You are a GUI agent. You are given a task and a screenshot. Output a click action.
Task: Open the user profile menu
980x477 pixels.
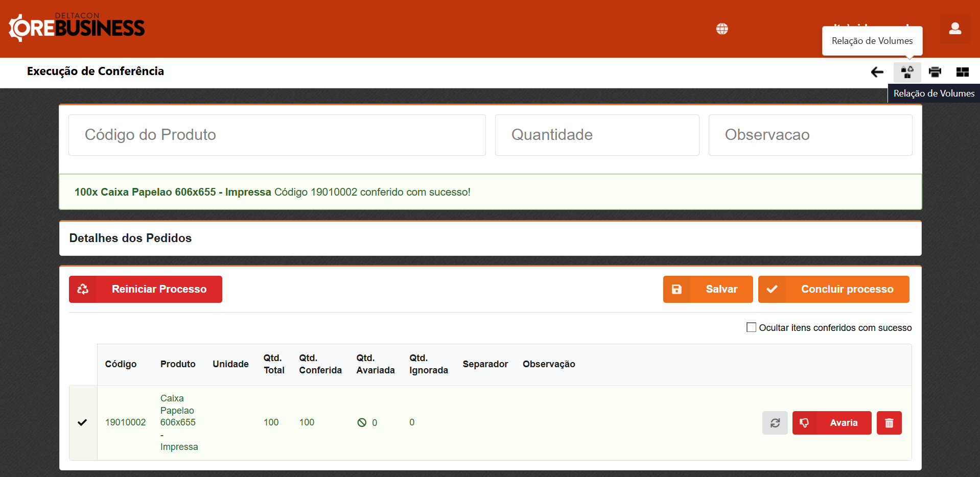pos(954,29)
